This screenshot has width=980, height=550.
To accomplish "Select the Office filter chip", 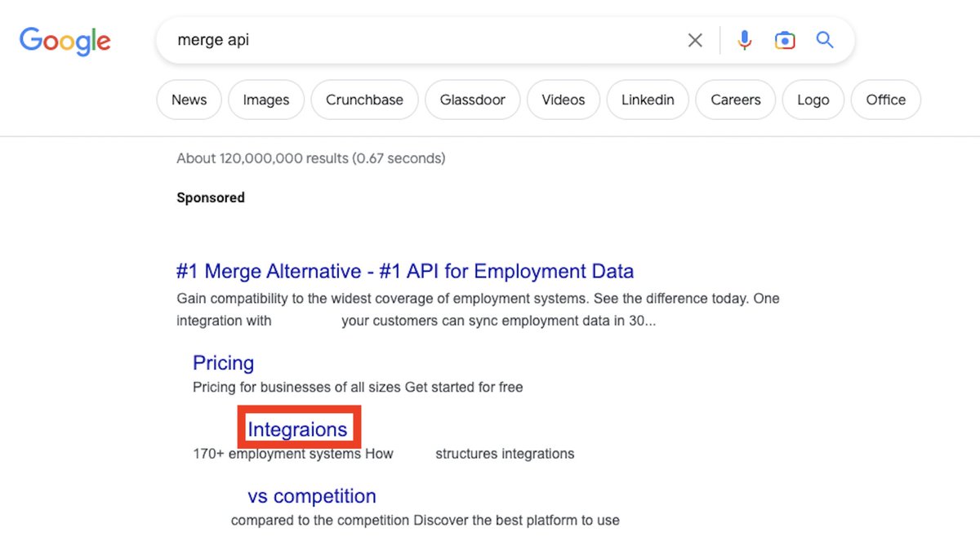I will (886, 100).
